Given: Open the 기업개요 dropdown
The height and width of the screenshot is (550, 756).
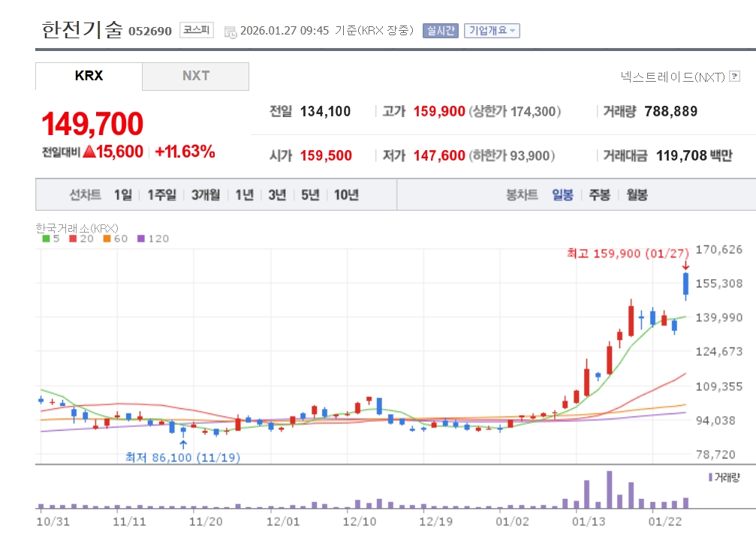Looking at the screenshot, I should tap(492, 31).
